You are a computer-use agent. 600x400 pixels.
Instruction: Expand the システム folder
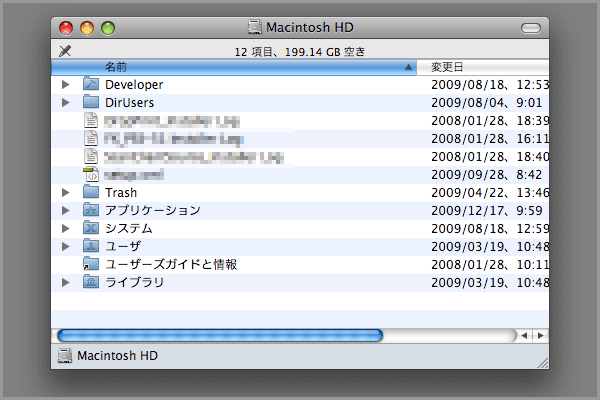point(66,228)
